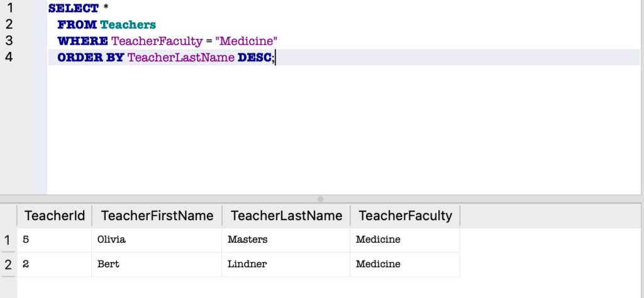The image size is (644, 298).
Task: Place cursor on the DESC keyword
Action: click(x=255, y=58)
